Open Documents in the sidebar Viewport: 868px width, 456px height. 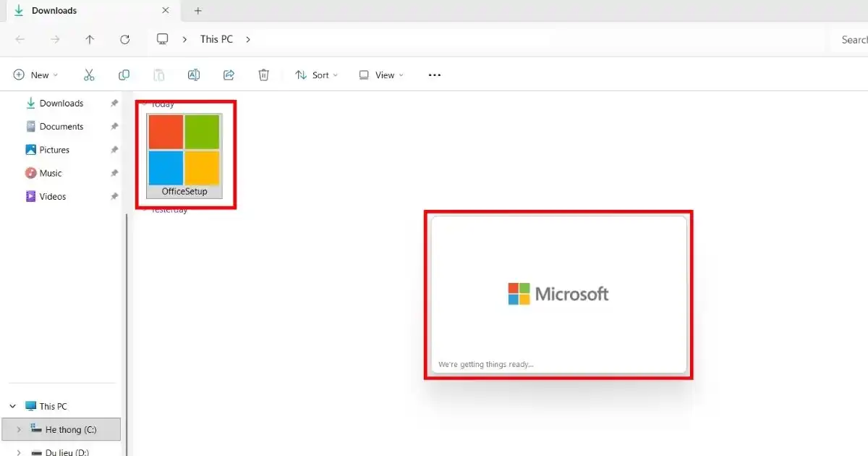[x=61, y=127]
